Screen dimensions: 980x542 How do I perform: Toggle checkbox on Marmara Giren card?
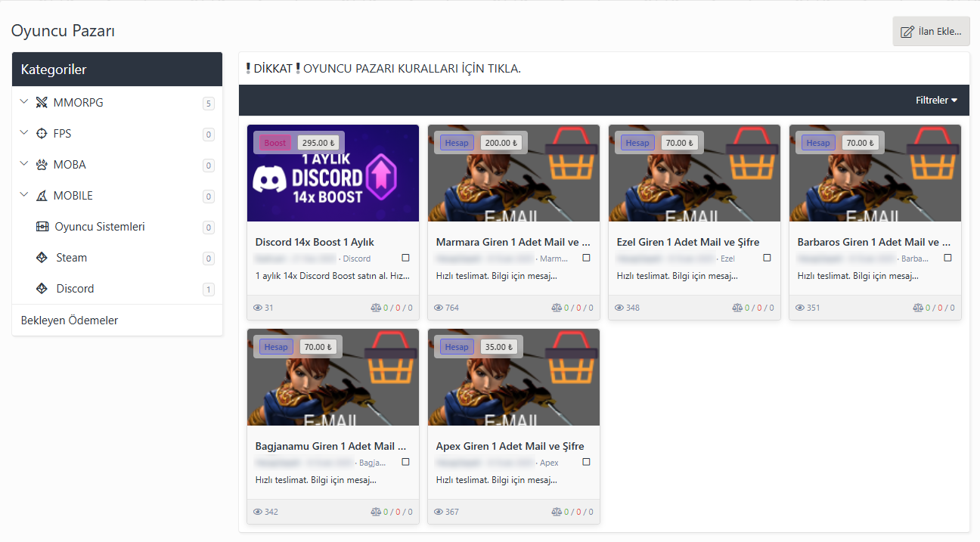[586, 258]
